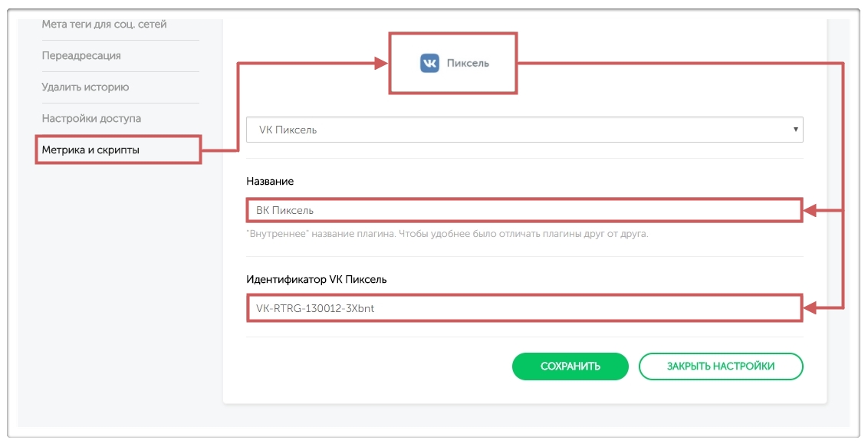Click the red arrowhead pointing at Пиксель tile
Viewport: 868px width, 447px height.
pyautogui.click(x=380, y=64)
